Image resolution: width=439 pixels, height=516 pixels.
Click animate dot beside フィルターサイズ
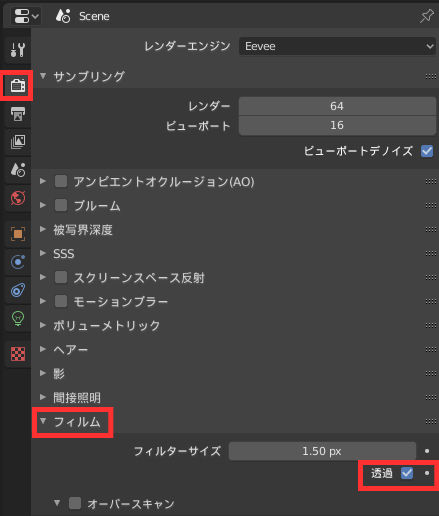(x=427, y=451)
